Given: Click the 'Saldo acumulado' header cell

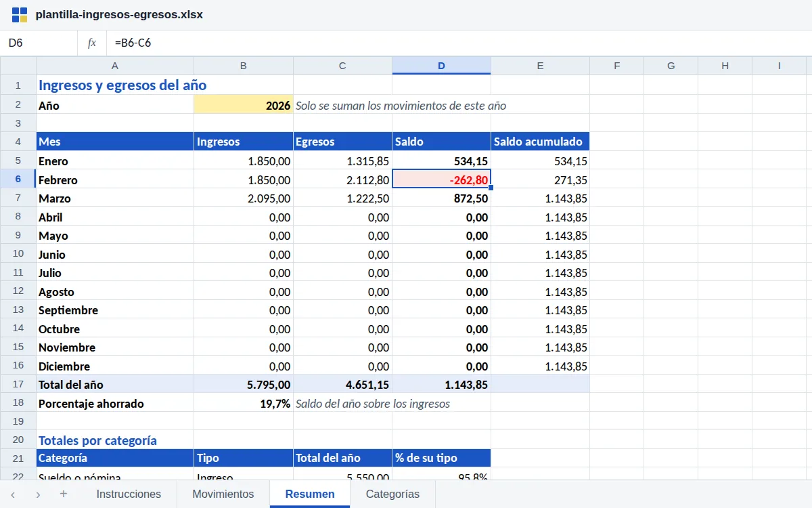Looking at the screenshot, I should tap(540, 142).
